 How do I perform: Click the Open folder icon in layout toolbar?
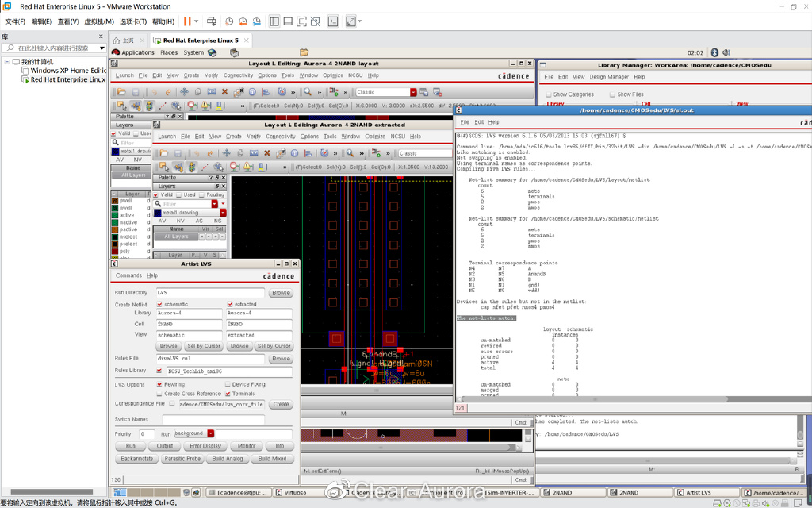122,92
